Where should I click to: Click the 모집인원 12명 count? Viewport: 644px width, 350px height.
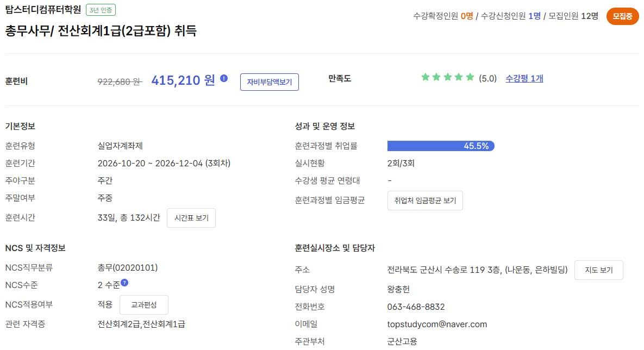pyautogui.click(x=573, y=16)
